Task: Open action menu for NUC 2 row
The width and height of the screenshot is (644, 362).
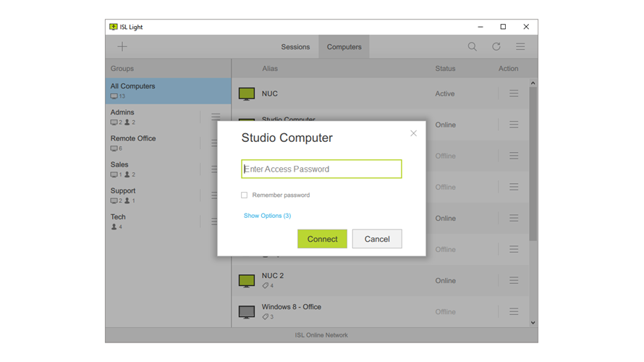Action: [x=514, y=280]
